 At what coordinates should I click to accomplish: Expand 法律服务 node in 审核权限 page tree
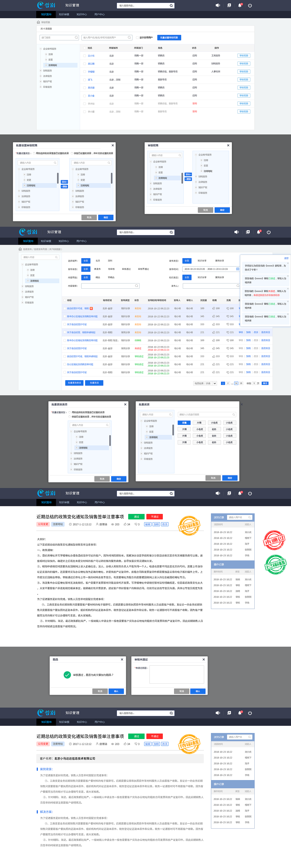[41, 76]
